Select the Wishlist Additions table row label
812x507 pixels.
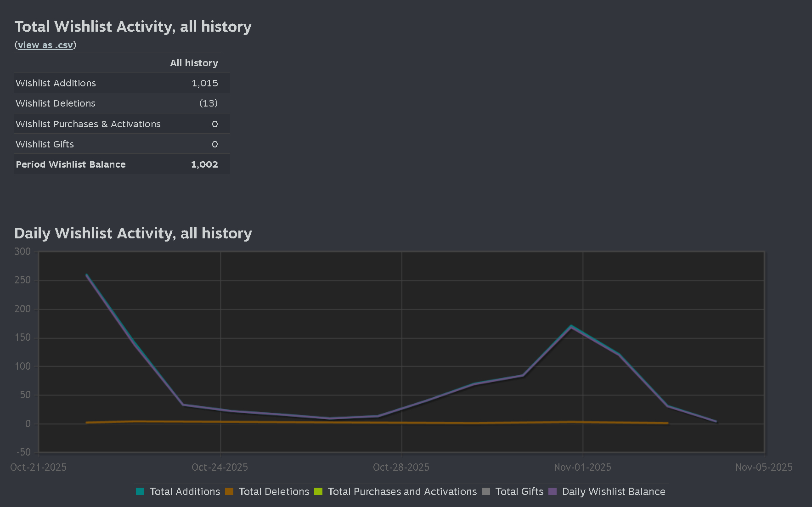click(x=56, y=83)
